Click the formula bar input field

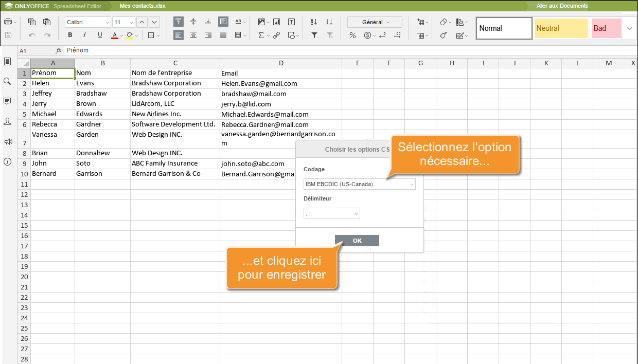(350, 50)
